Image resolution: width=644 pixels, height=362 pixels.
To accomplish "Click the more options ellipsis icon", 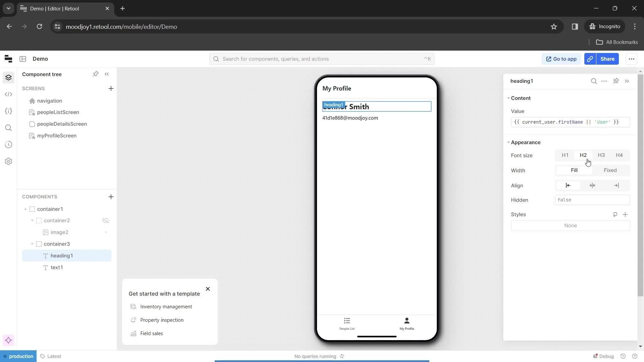I will click(x=605, y=81).
